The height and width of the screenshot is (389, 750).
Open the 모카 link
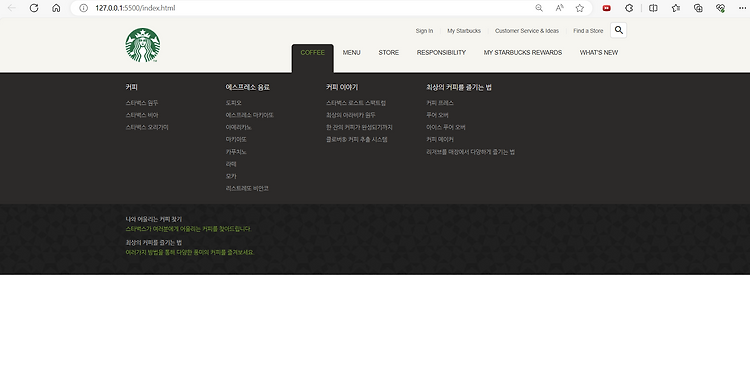(231, 176)
